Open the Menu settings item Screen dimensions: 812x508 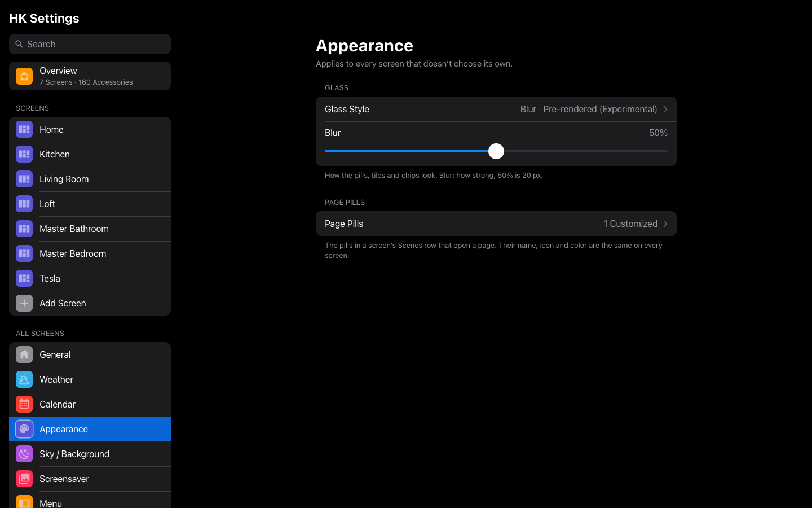[x=90, y=500]
